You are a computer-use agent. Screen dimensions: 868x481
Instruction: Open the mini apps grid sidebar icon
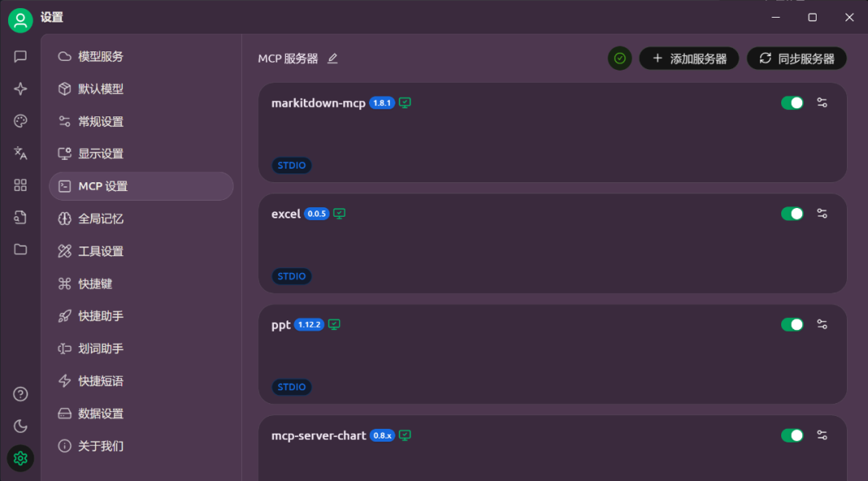coord(20,185)
